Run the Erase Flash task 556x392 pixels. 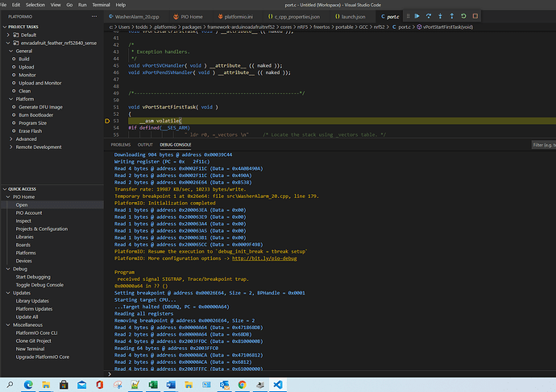[30, 131]
